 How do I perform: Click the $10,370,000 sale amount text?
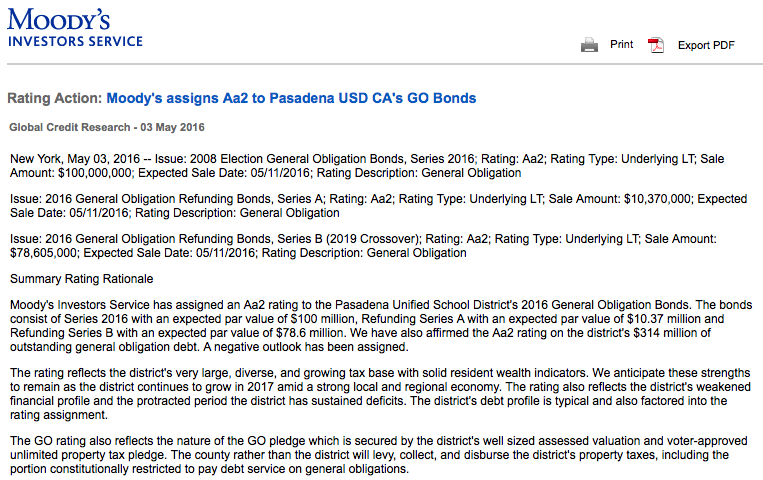click(657, 199)
